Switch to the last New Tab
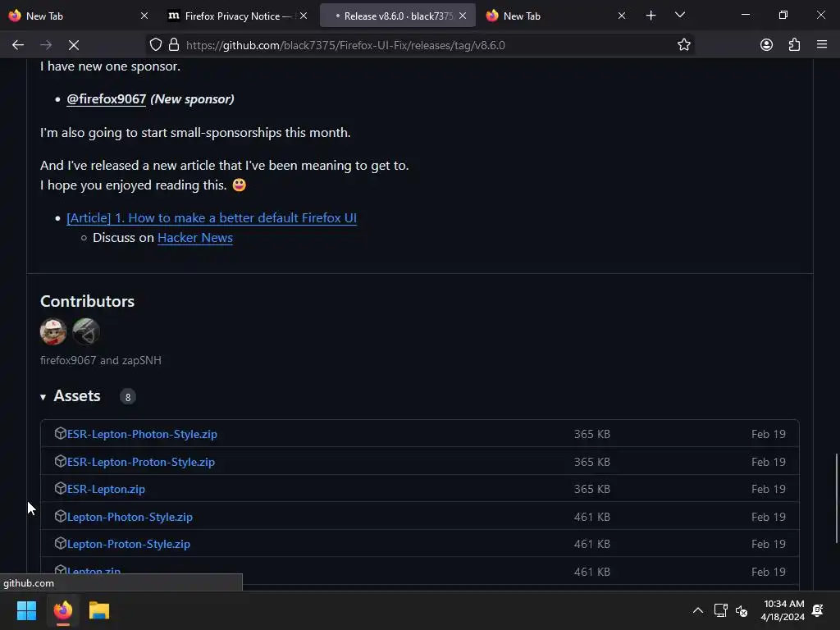 point(556,16)
